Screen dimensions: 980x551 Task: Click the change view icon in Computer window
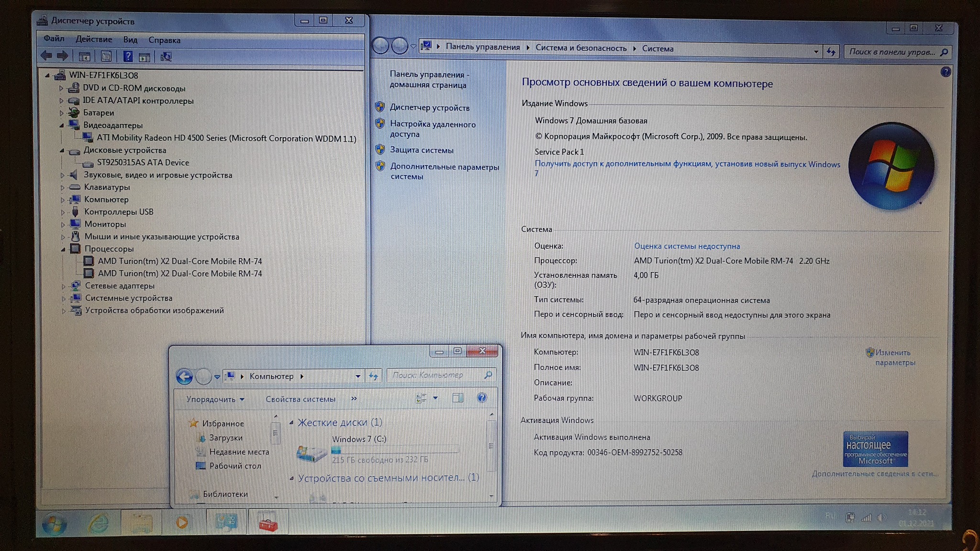coord(421,398)
